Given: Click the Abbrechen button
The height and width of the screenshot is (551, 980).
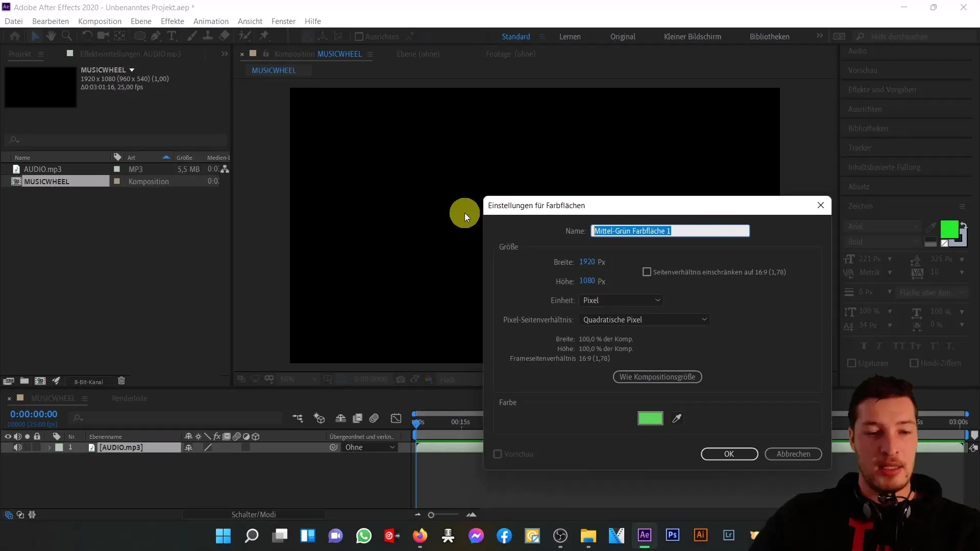Looking at the screenshot, I should 793,454.
